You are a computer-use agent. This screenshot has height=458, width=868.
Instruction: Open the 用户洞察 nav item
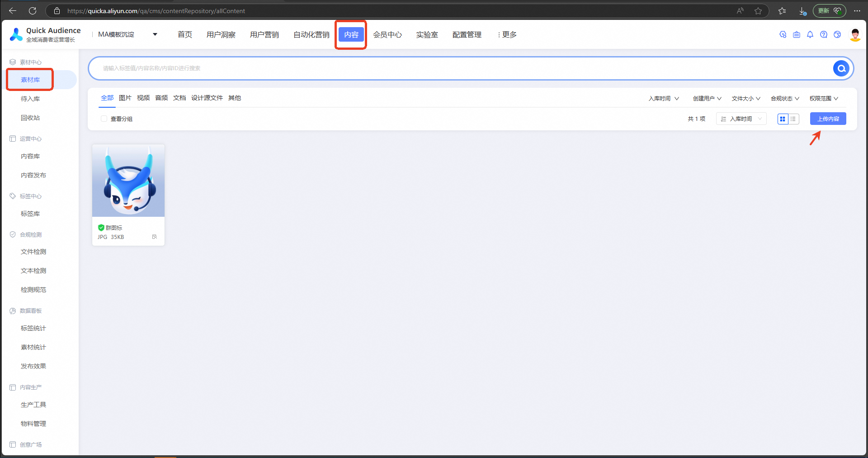[221, 34]
